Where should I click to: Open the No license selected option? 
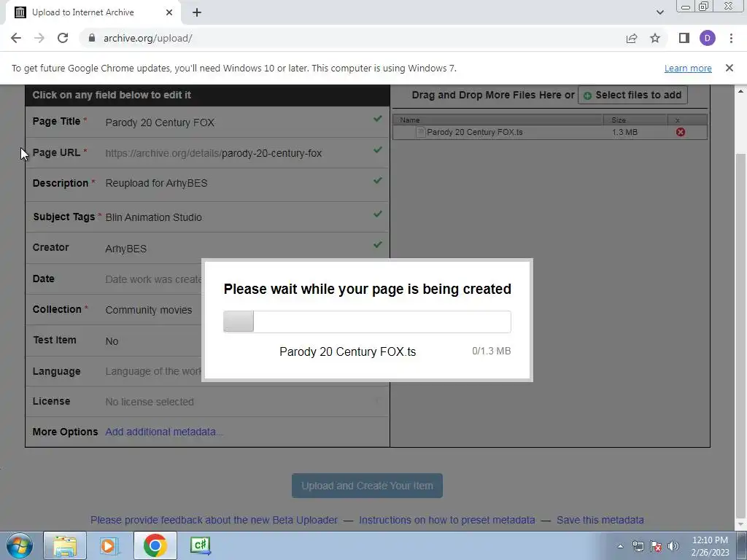(150, 402)
